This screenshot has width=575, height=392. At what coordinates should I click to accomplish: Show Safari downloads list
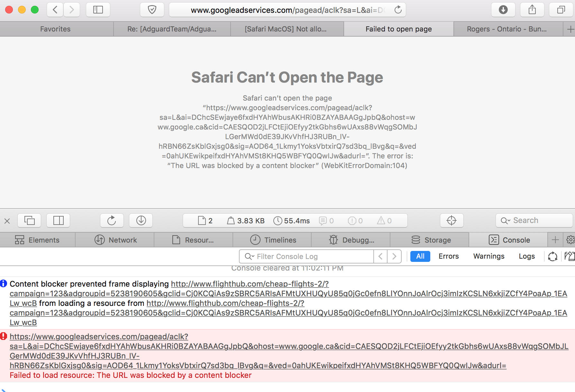[503, 10]
